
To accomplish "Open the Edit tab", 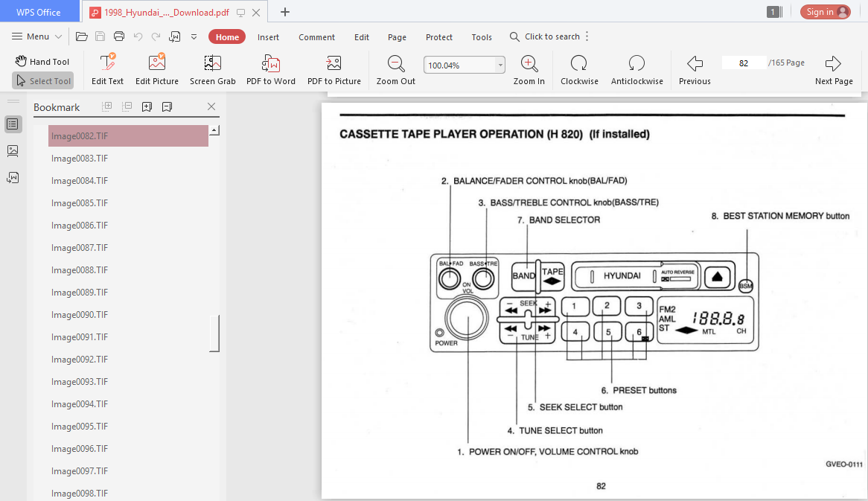I will click(362, 37).
